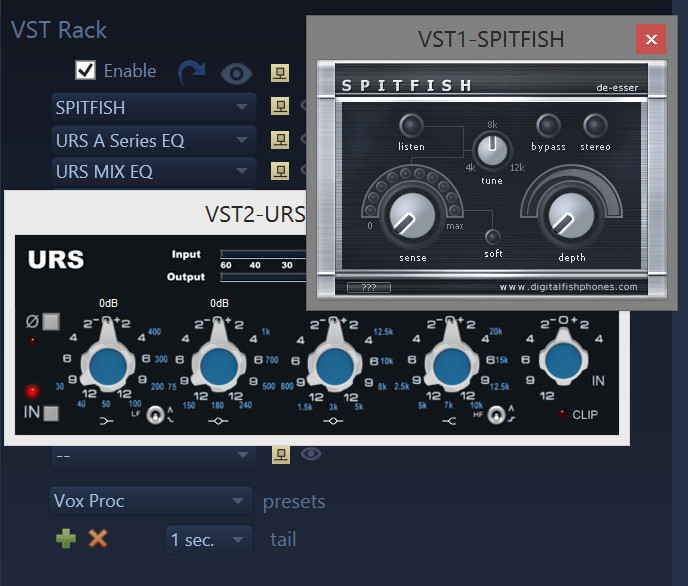Click the SPITFISH tune knob
The width and height of the screenshot is (688, 586).
click(492, 150)
